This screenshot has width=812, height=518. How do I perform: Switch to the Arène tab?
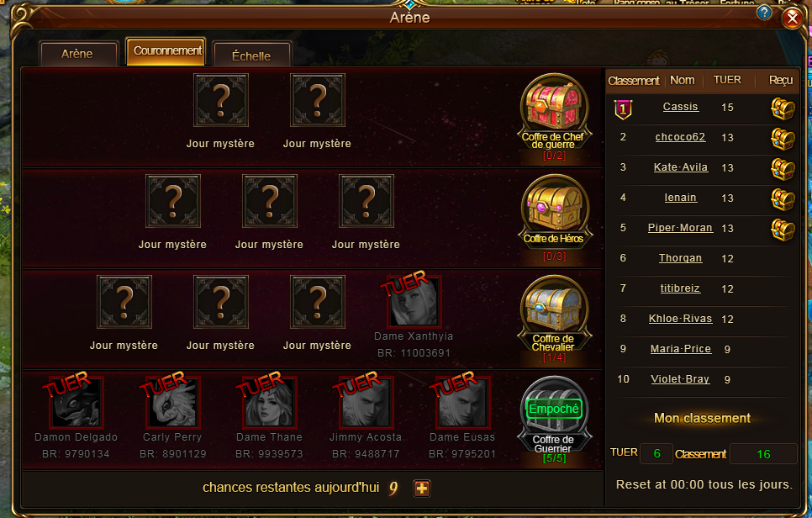pos(79,54)
